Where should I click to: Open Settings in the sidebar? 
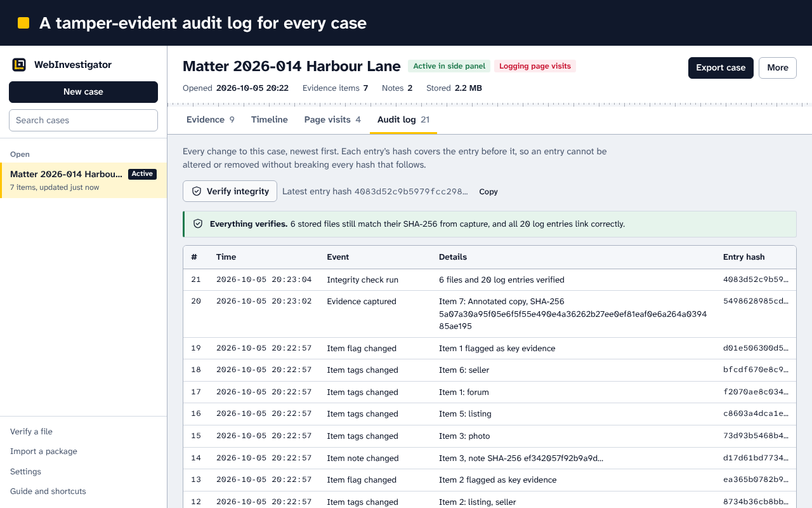(25, 472)
